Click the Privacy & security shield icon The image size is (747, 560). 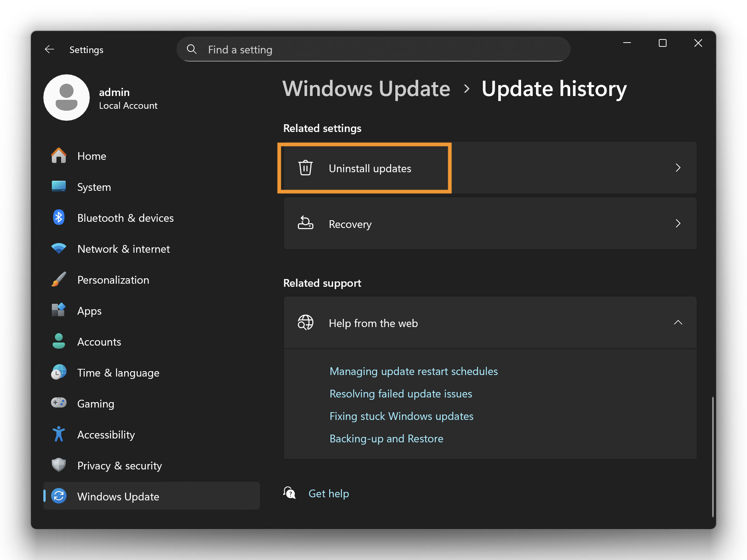[59, 465]
